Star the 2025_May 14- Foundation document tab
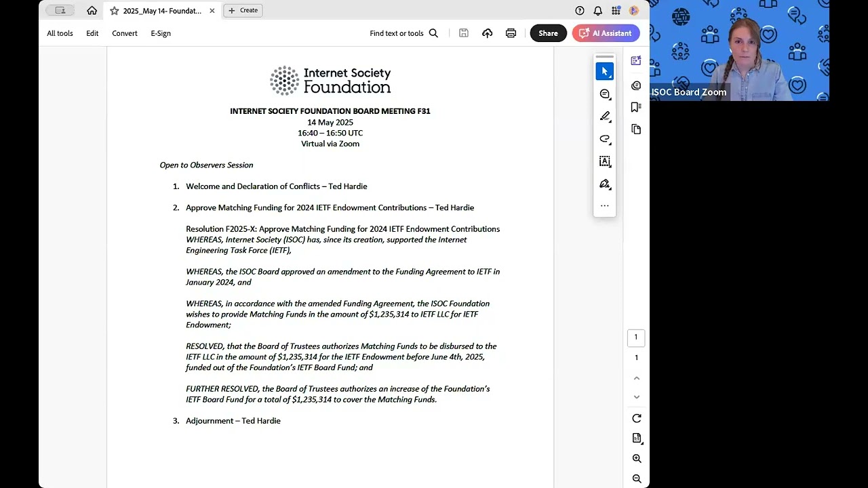Screen dimensions: 868x488 point(114,11)
